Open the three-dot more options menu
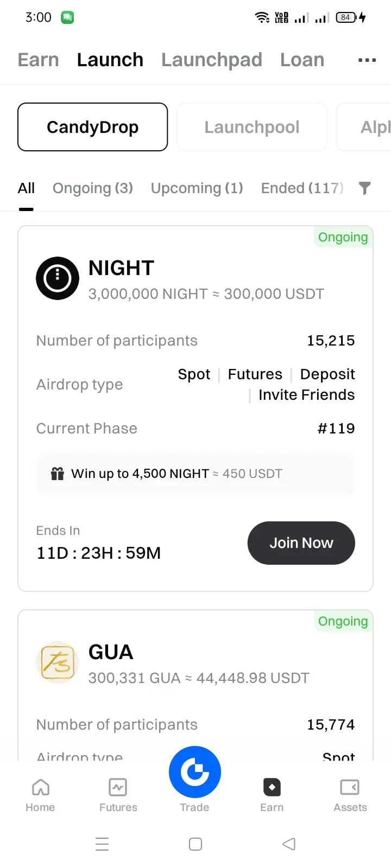This screenshot has height=868, width=391. [367, 60]
